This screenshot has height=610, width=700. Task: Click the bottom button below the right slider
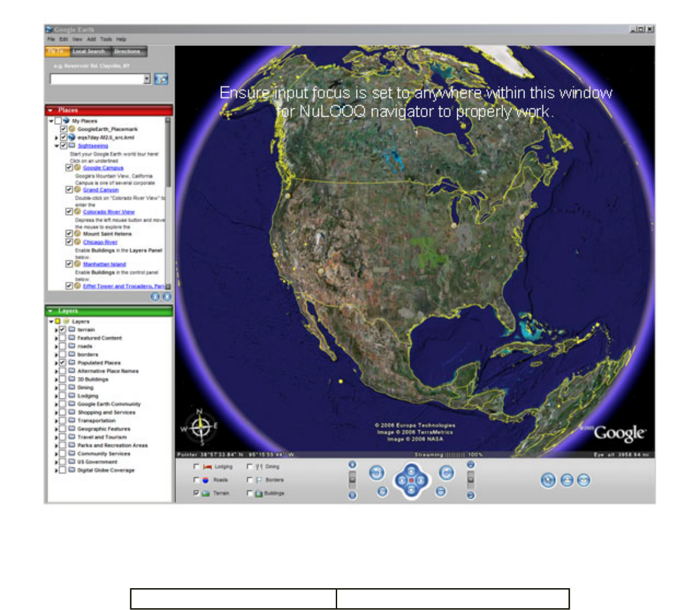(471, 495)
